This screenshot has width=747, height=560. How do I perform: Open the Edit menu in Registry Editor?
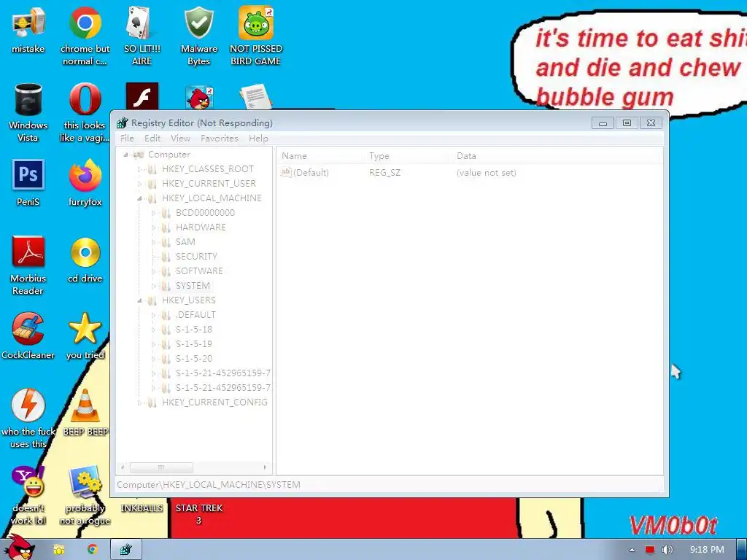click(152, 138)
